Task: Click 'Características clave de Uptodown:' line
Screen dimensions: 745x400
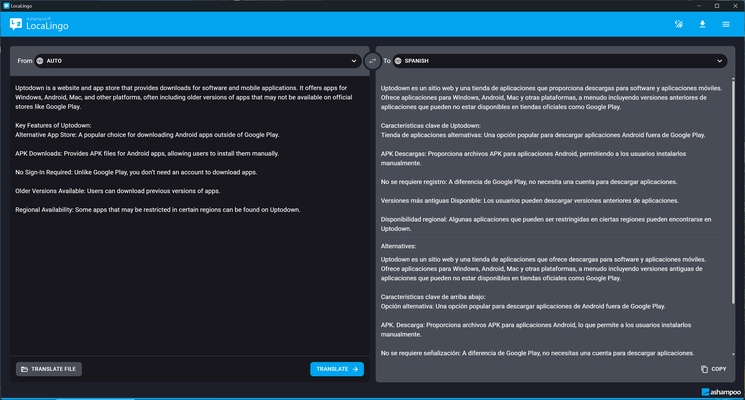Action: 430,125
